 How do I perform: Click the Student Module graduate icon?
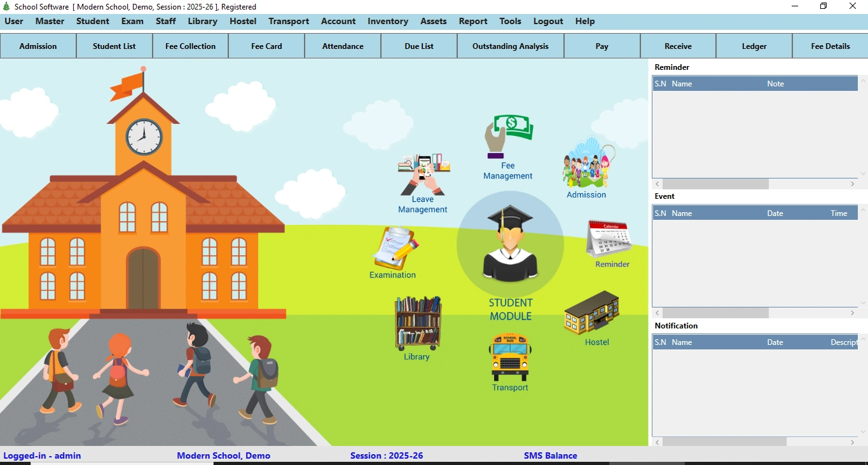pos(510,243)
